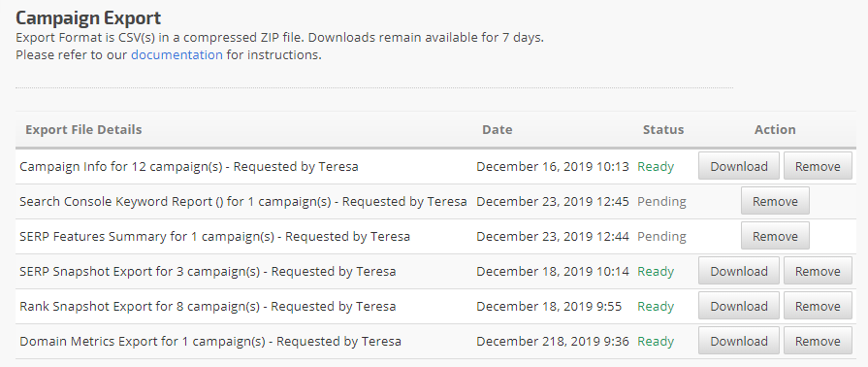This screenshot has width=868, height=367.
Task: Download the Rank Snapshot Export file
Action: 738,306
